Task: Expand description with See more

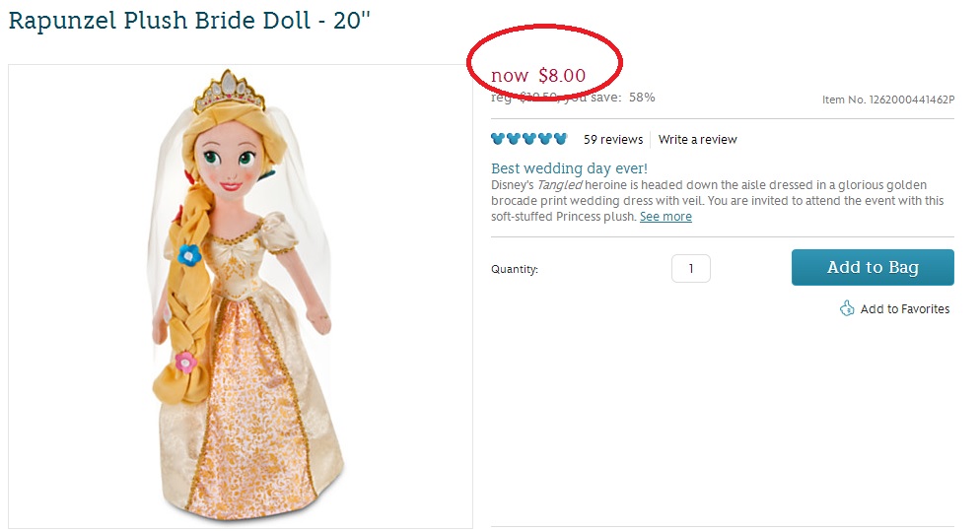Action: click(665, 217)
